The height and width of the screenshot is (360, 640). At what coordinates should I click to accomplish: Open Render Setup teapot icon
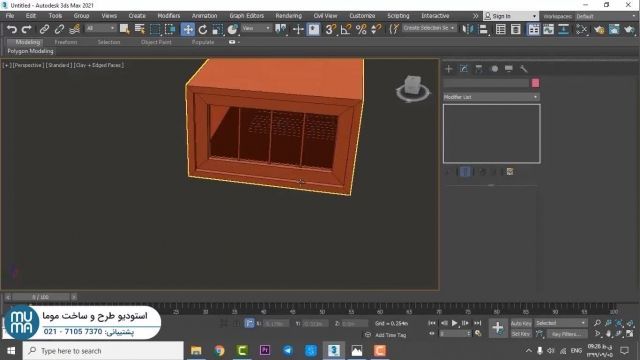coord(599,29)
